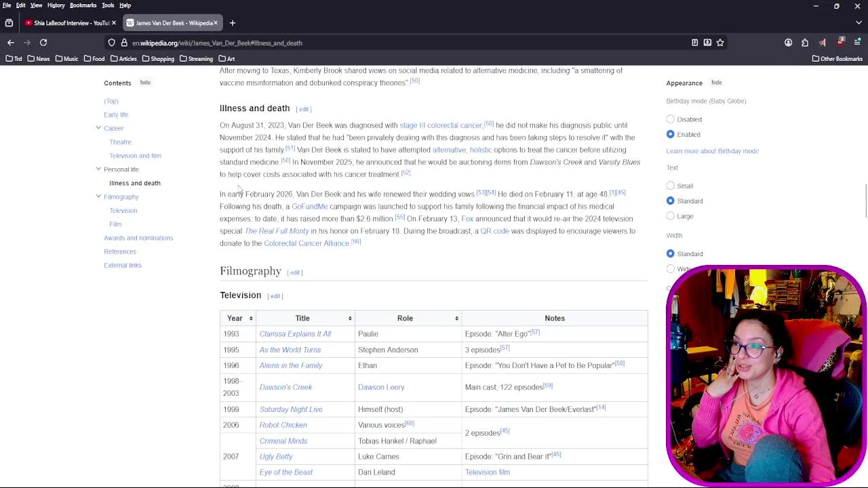
Task: Collapse the Personal life contents section
Action: 98,169
